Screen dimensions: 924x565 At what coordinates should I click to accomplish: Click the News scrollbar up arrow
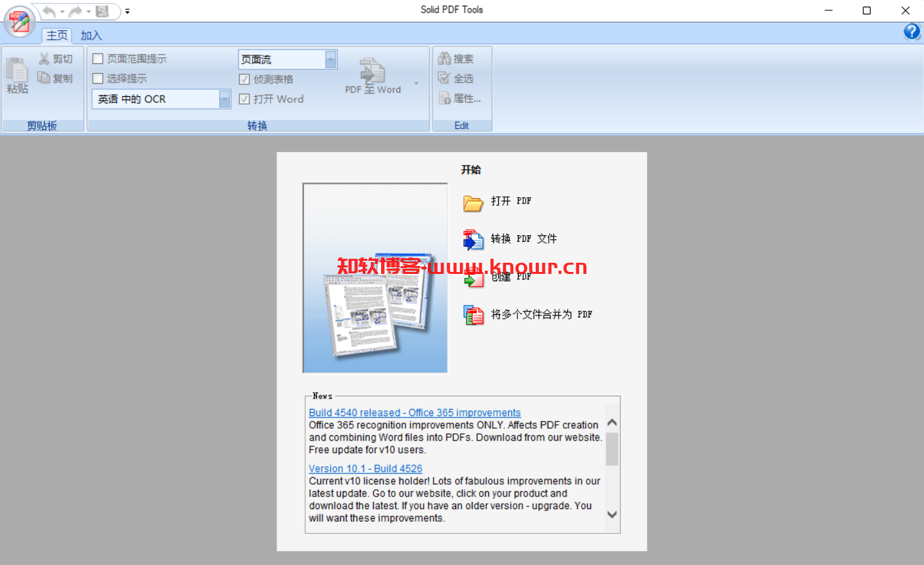tap(612, 422)
